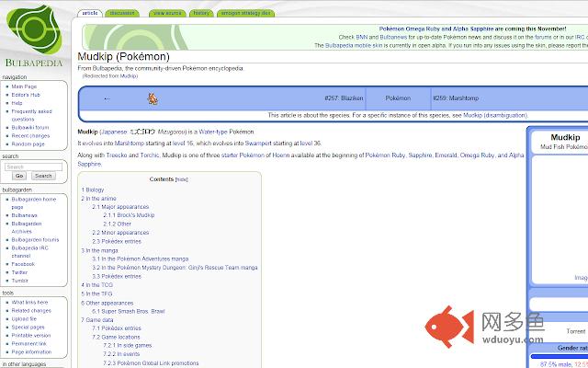Get the Permanent link
Screen dimensions: 588x368
tap(28, 343)
